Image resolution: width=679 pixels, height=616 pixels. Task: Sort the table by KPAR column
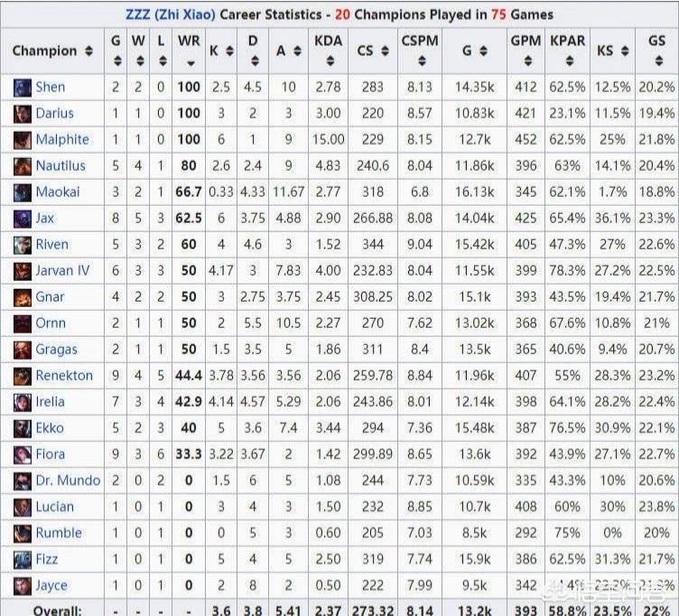(568, 51)
